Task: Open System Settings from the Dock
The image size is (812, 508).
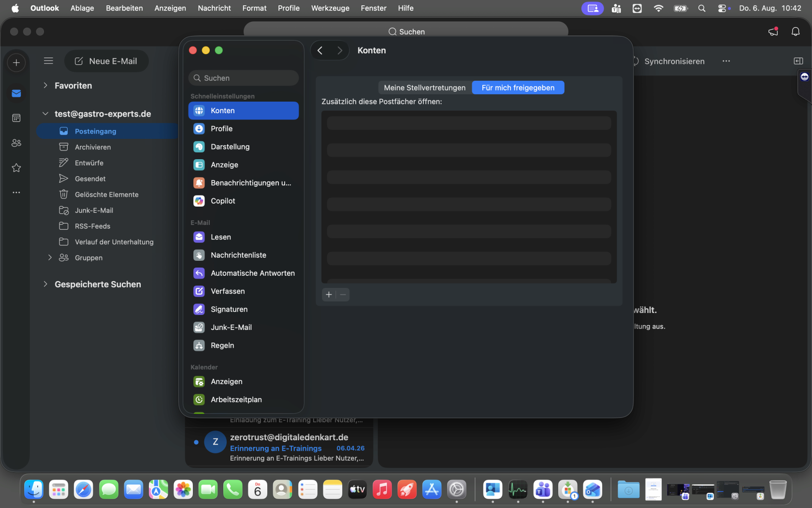Action: [457, 490]
